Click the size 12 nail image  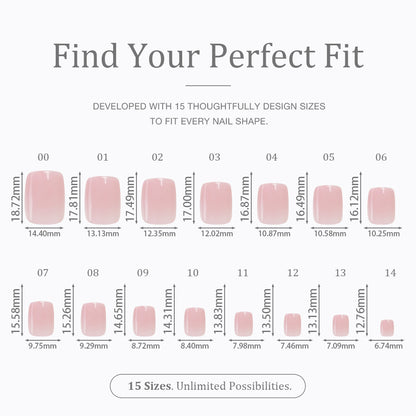point(292,325)
